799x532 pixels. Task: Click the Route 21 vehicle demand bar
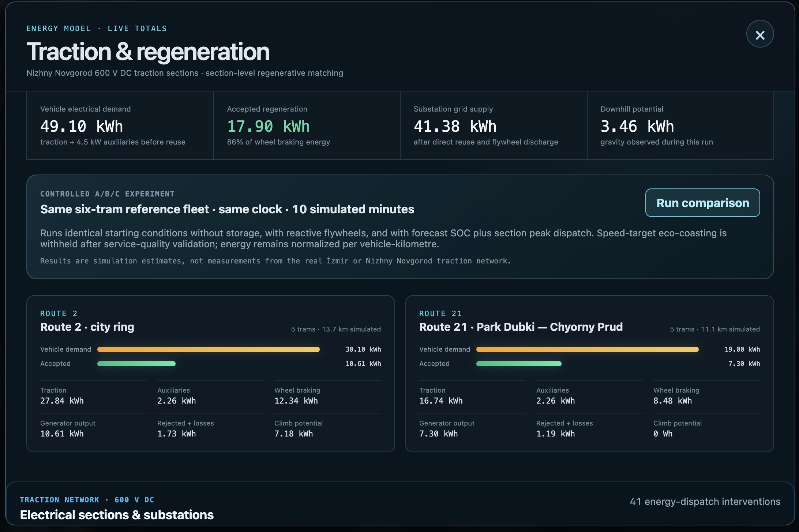tap(588, 349)
